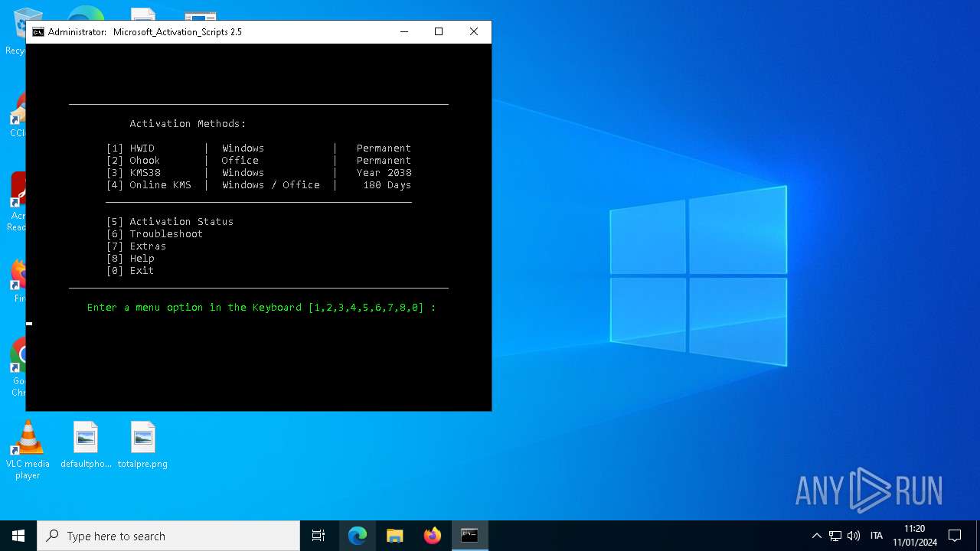Select the Firefox desktop shortcut icon

[18, 279]
